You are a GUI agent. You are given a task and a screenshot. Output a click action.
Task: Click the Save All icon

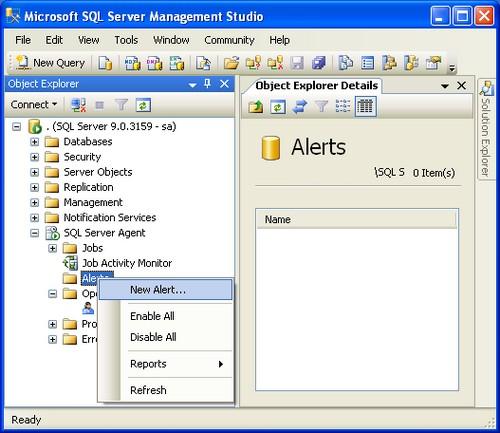(x=319, y=63)
